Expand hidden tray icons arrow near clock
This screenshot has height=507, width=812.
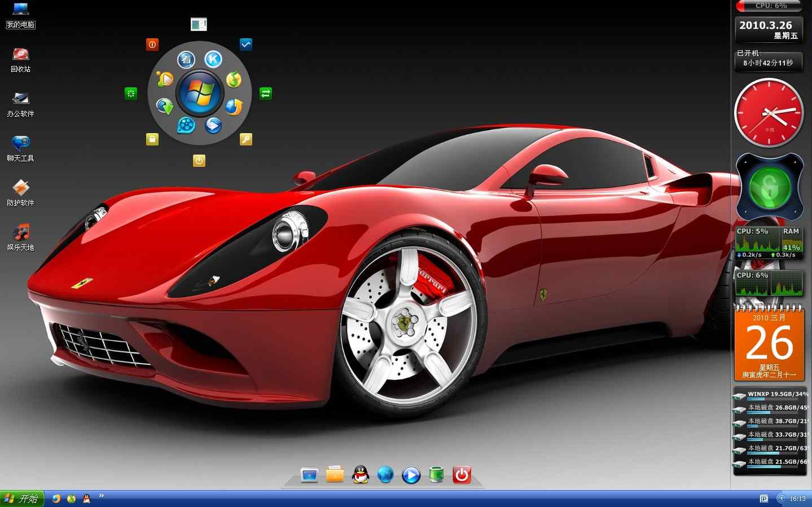click(782, 499)
